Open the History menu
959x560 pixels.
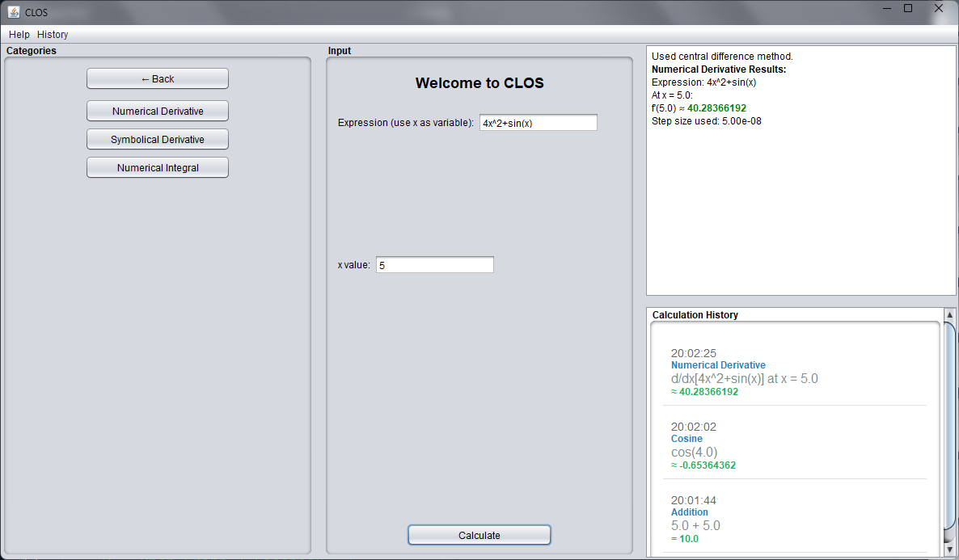point(53,35)
